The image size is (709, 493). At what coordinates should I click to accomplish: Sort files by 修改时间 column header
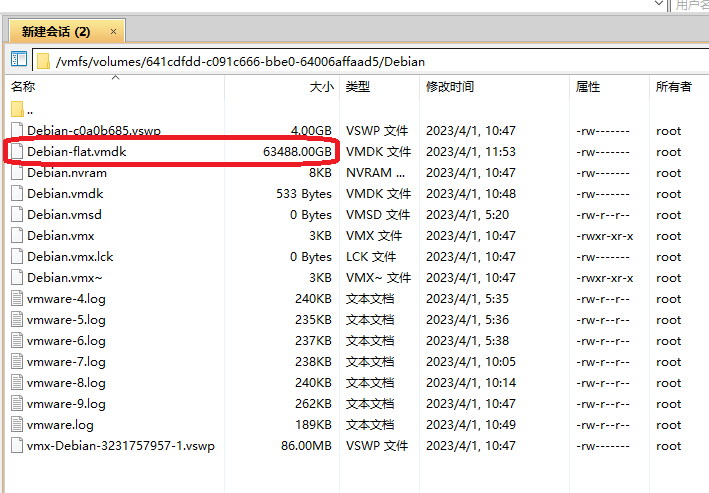450,87
